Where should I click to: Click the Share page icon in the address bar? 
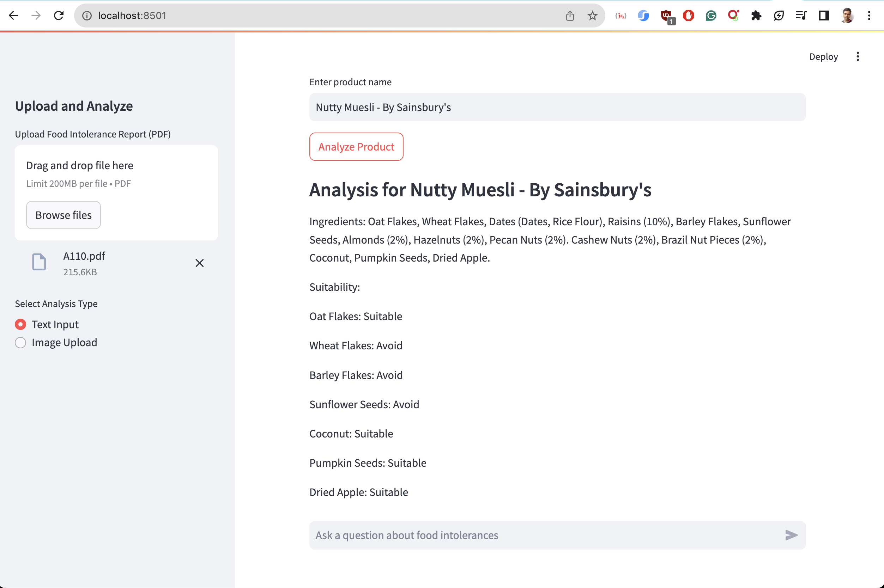(x=570, y=16)
